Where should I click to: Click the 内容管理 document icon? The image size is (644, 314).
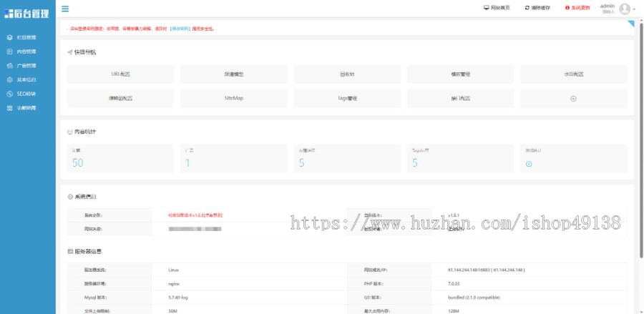(x=10, y=51)
